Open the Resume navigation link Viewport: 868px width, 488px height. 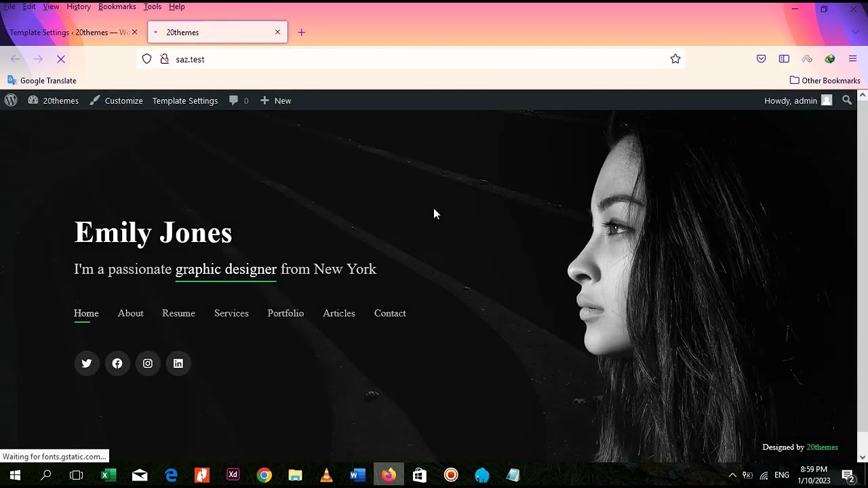pyautogui.click(x=178, y=313)
